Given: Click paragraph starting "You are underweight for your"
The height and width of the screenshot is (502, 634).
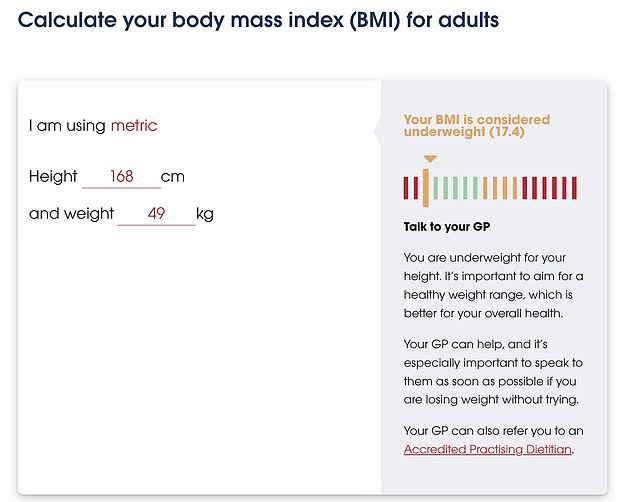Looking at the screenshot, I should click(493, 285).
